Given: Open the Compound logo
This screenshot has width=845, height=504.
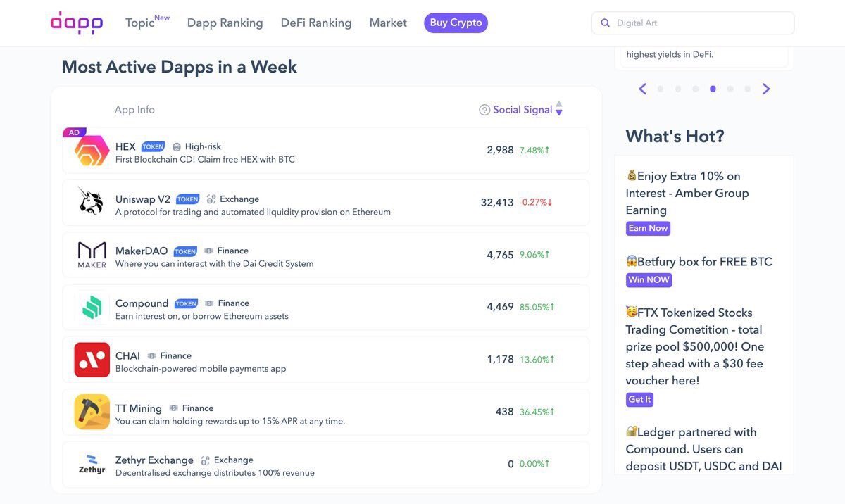Looking at the screenshot, I should pos(92,307).
